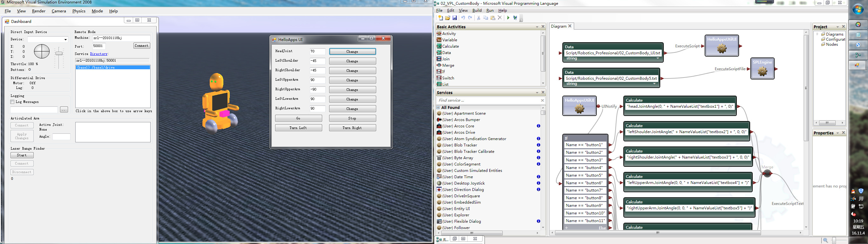Close the Diagram tab
The image size is (868, 244).
click(570, 26)
